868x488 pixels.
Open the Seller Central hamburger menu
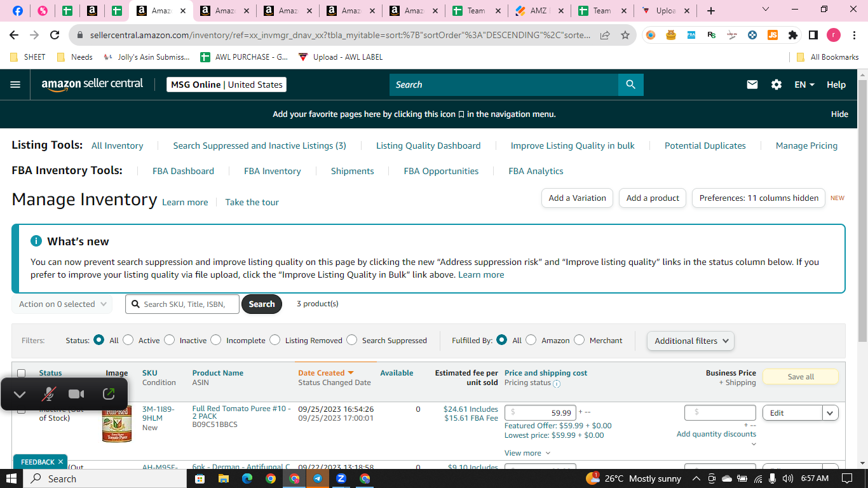coord(15,85)
